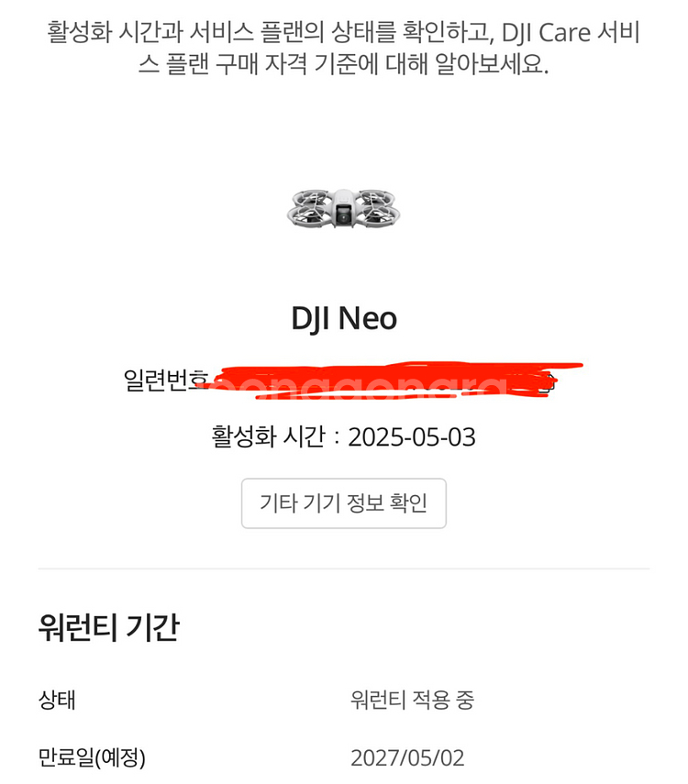
Task: Tap the DJI Neo drone image
Action: [x=343, y=208]
